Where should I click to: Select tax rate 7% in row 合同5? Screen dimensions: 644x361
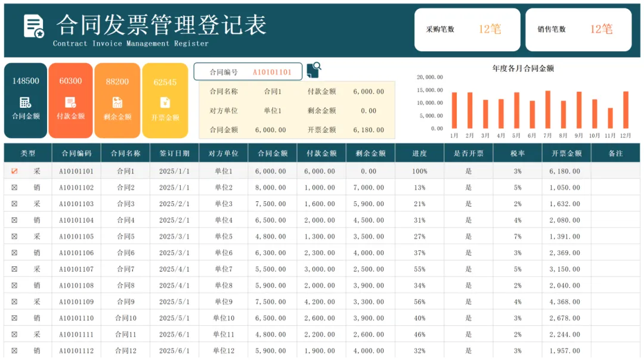pos(518,236)
